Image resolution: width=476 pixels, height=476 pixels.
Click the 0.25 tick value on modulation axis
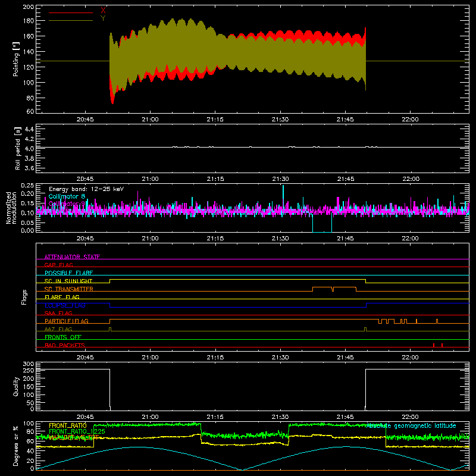coord(28,185)
